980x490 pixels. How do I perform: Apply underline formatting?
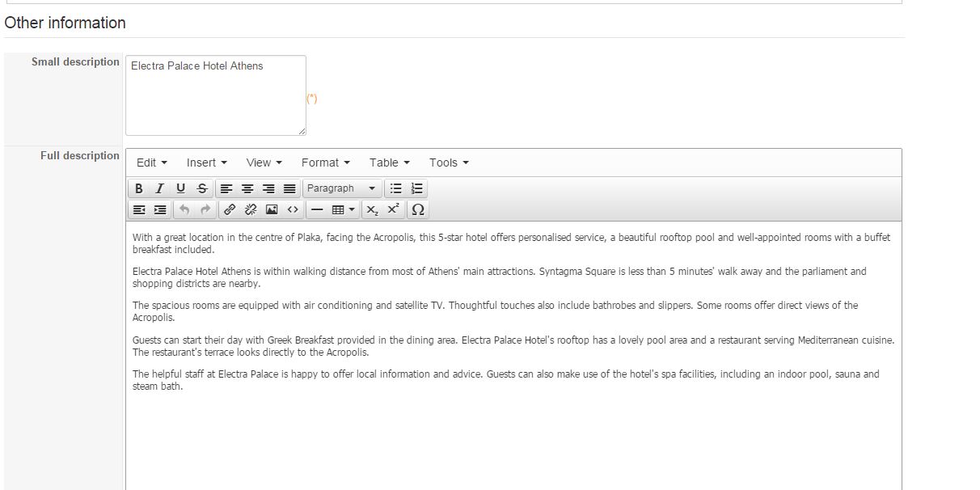(181, 188)
